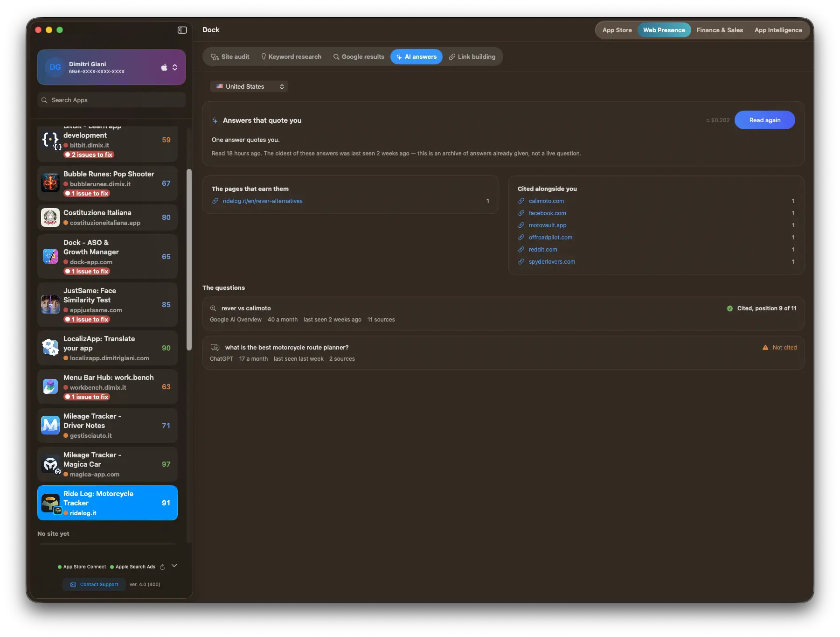Open the facebook.com link
Screen dimensions: 840x637
tap(547, 213)
